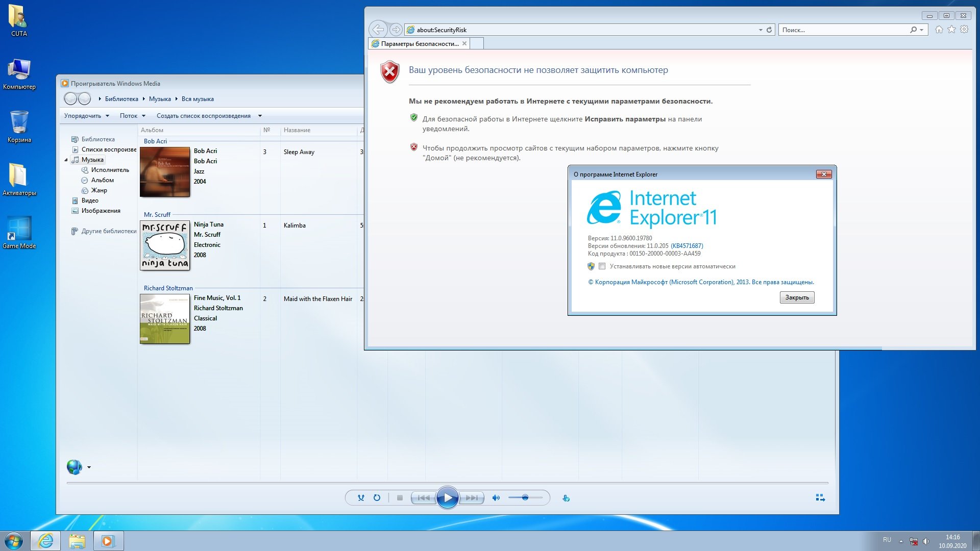Go forward in Media Player navigation

tap(84, 98)
